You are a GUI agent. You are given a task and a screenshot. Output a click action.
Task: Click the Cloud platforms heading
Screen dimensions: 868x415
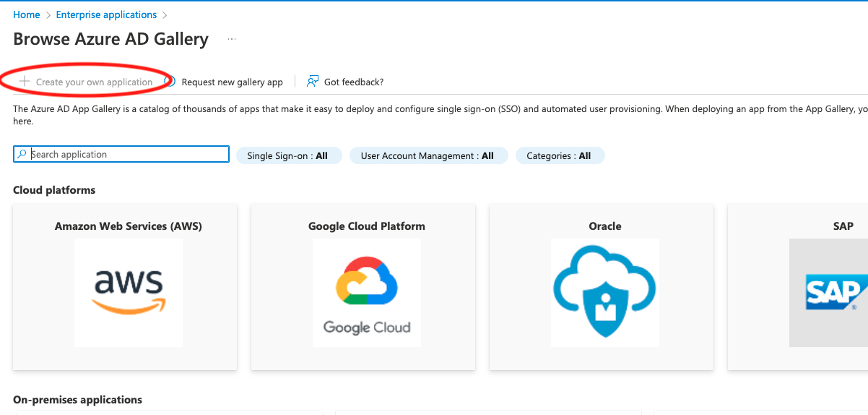tap(54, 190)
